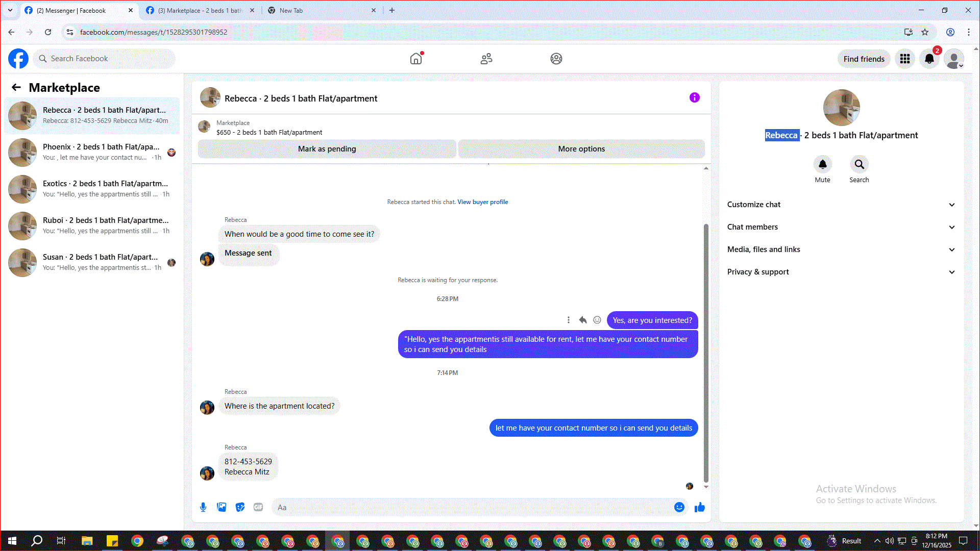Viewport: 980px width, 551px height.
Task: Switch to New Tab browser tab
Action: pos(322,10)
